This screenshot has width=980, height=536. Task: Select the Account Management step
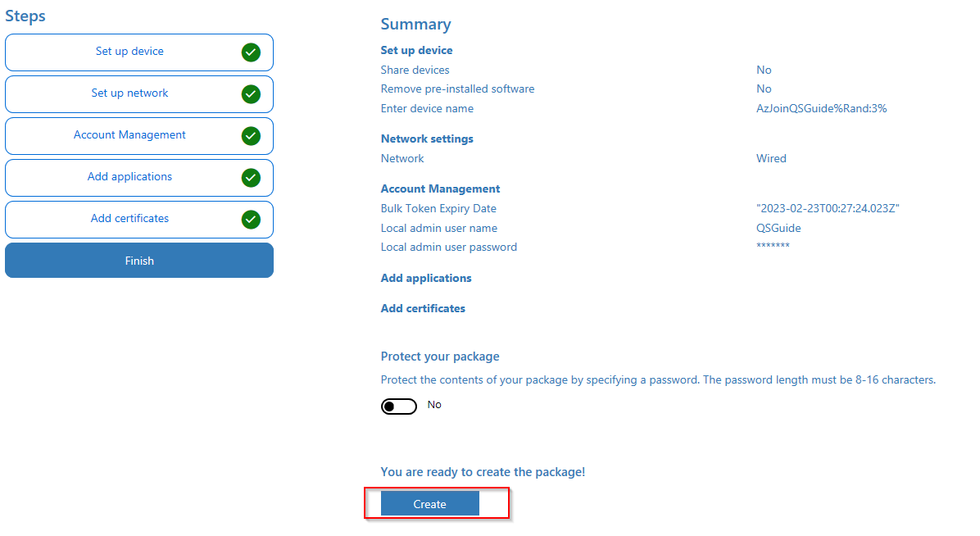pos(129,135)
